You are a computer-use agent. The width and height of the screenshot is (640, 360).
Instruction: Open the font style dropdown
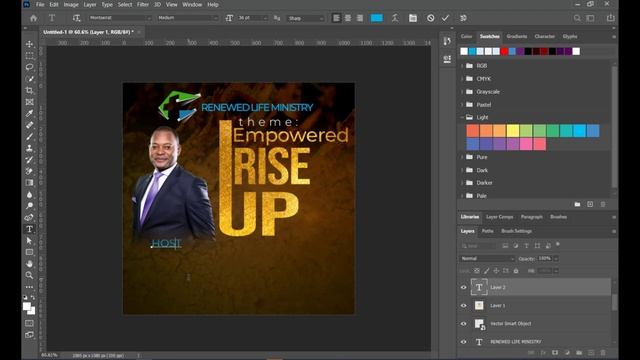pyautogui.click(x=188, y=18)
